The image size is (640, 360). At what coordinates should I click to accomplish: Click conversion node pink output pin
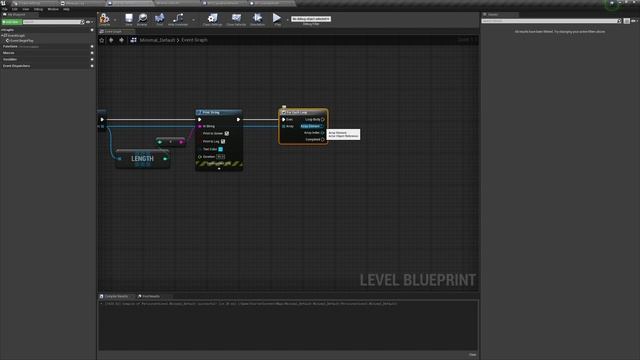click(x=181, y=142)
